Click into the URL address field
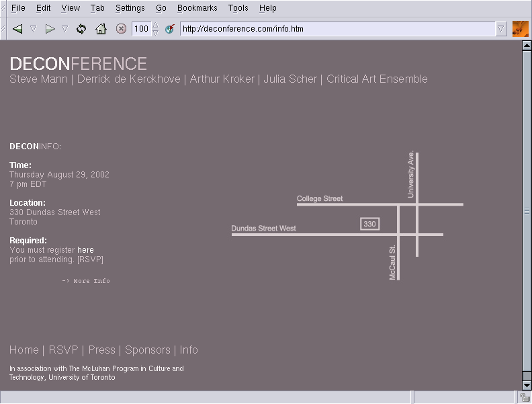The image size is (532, 404). [336, 29]
